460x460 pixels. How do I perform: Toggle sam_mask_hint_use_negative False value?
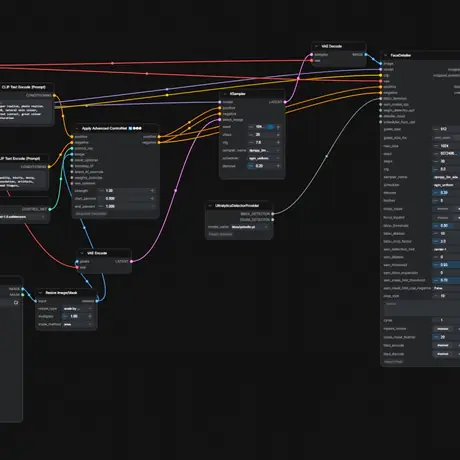(x=446, y=288)
